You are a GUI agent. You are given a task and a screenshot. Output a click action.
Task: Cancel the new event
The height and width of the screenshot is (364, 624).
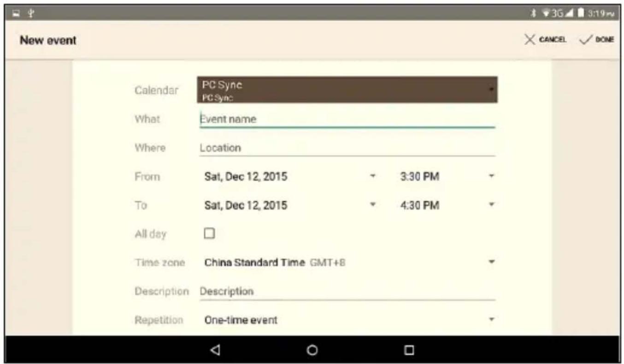point(545,40)
